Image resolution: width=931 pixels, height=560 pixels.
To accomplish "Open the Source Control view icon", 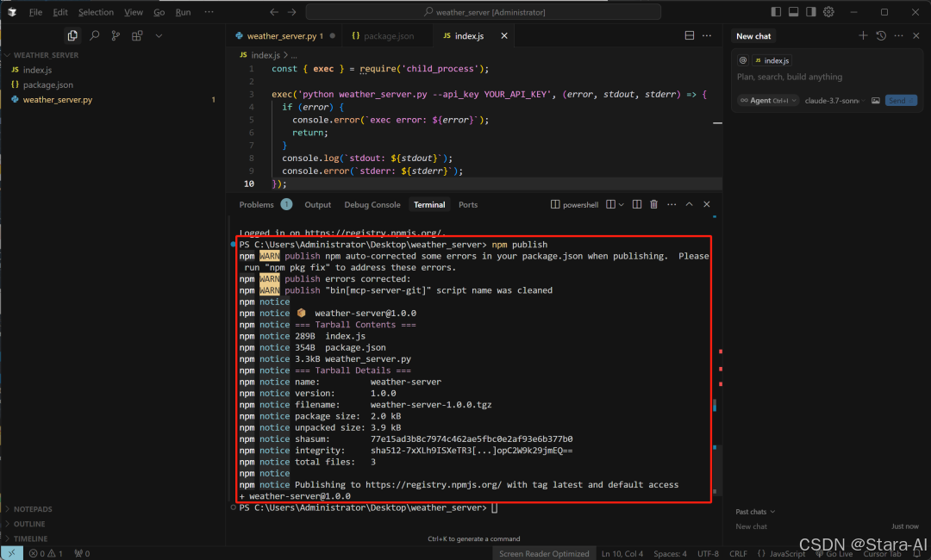I will (x=116, y=35).
